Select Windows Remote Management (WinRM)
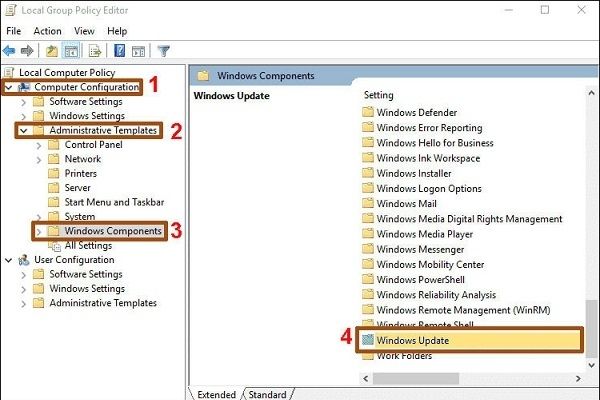The width and height of the screenshot is (600, 400). pyautogui.click(x=463, y=310)
